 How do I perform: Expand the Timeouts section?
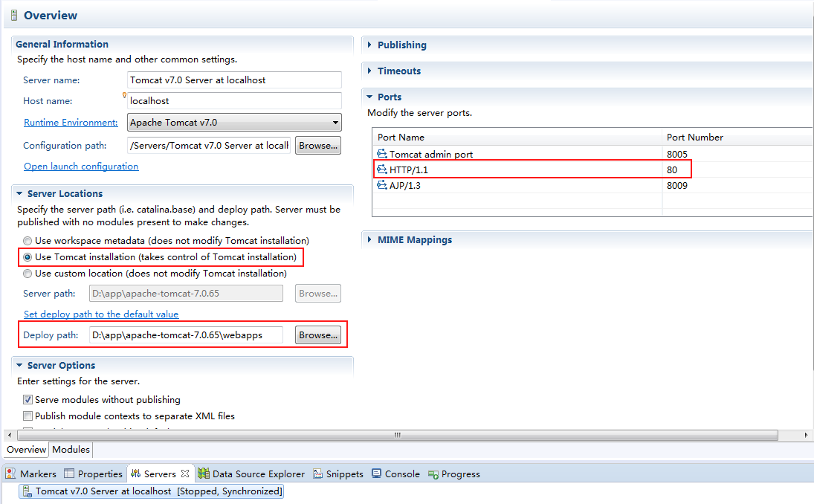(369, 71)
